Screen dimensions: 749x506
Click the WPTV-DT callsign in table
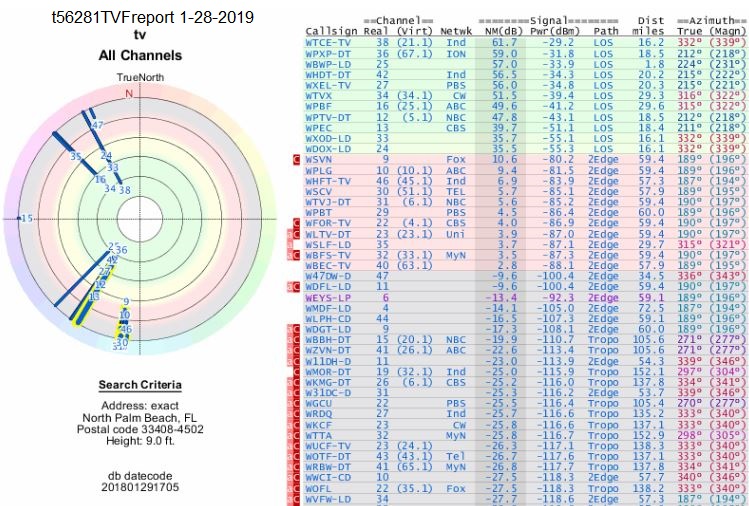tap(327, 117)
